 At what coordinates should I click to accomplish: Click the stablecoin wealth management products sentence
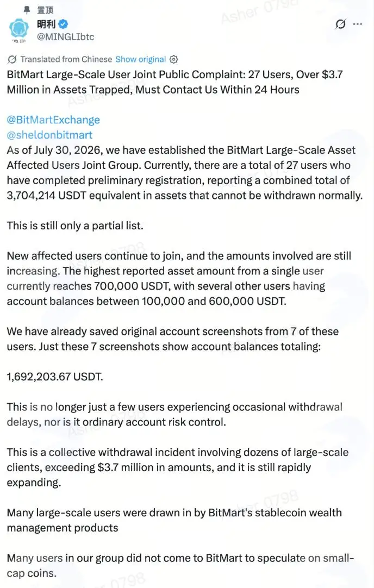(174, 520)
